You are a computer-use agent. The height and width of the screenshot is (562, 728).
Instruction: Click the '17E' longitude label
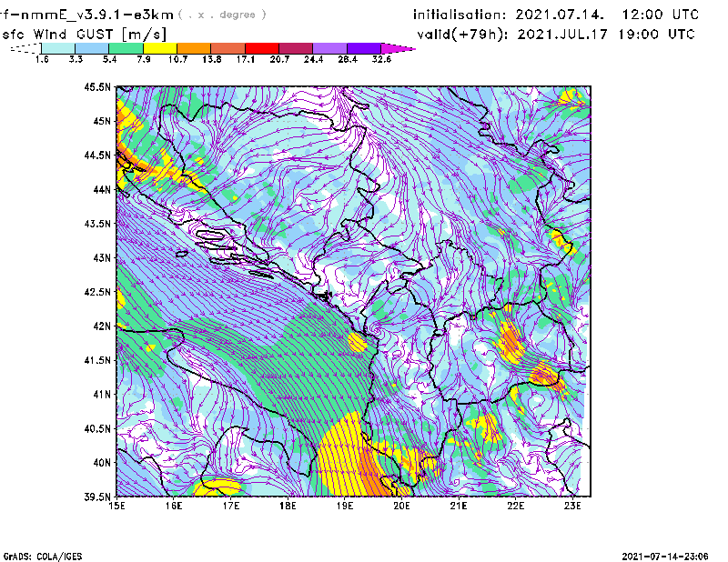[x=231, y=506]
